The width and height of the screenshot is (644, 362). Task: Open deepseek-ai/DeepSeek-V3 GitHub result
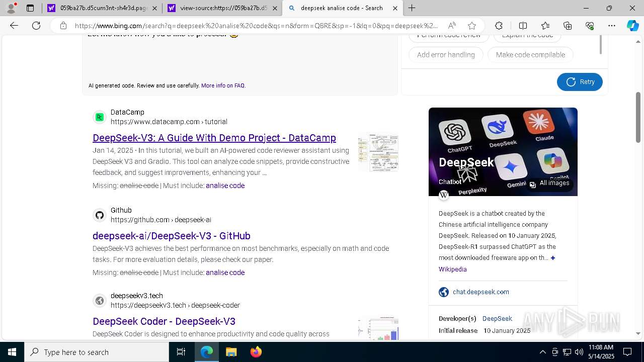[172, 236]
